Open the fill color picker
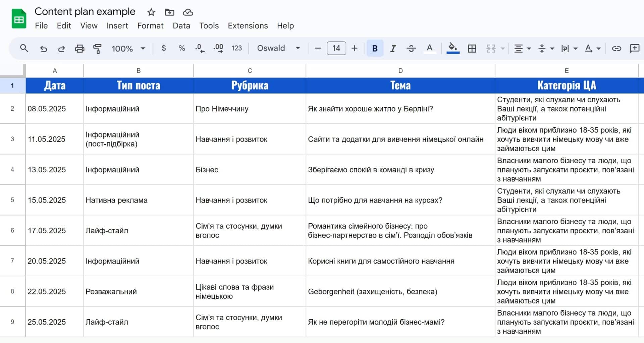 click(453, 48)
